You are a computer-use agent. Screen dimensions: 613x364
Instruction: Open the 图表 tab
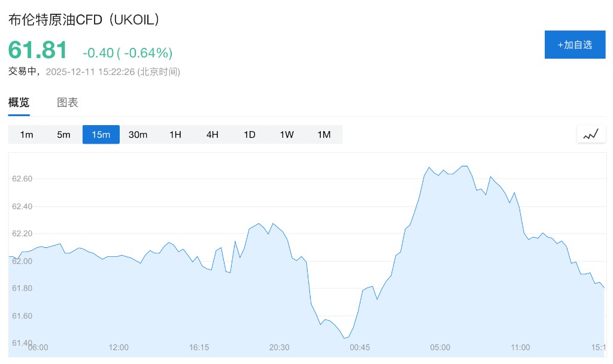(68, 102)
